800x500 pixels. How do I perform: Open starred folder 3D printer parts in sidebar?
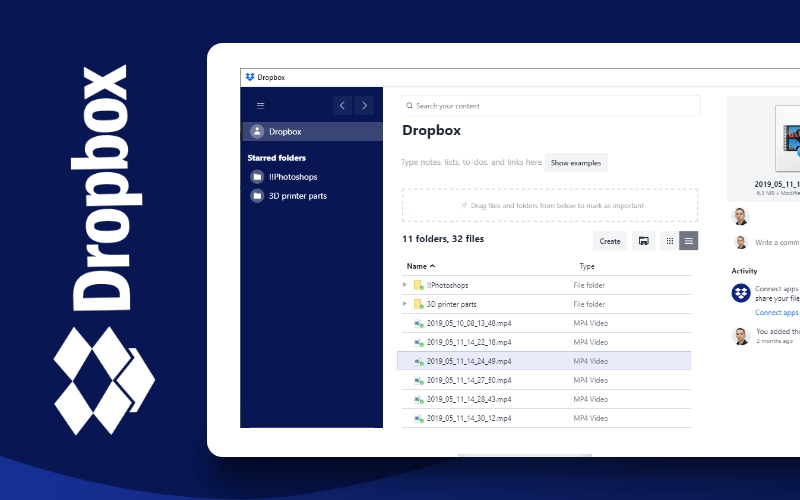click(289, 196)
